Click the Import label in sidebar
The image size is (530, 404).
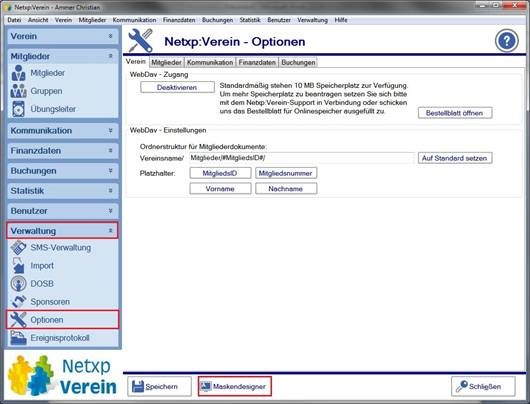point(42,266)
